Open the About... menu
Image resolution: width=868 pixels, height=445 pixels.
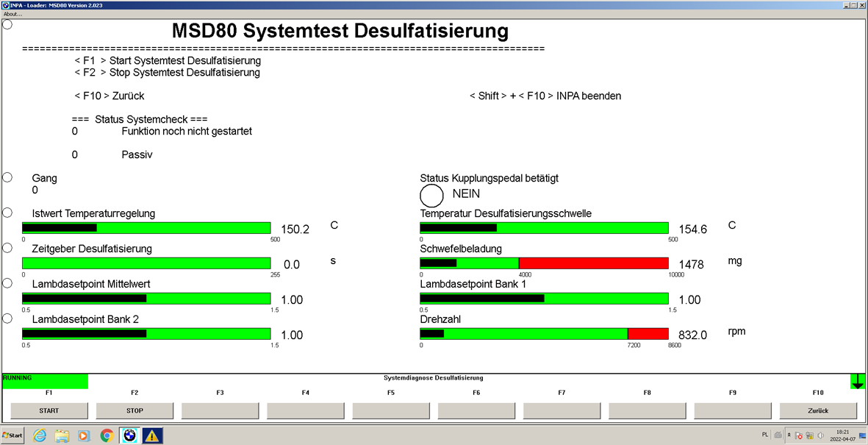[x=12, y=14]
